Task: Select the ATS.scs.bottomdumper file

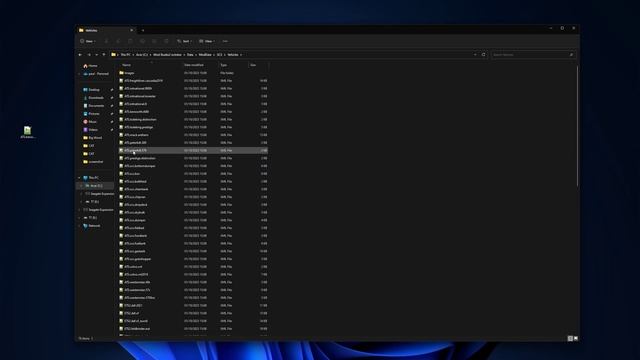Action: click(x=193, y=166)
